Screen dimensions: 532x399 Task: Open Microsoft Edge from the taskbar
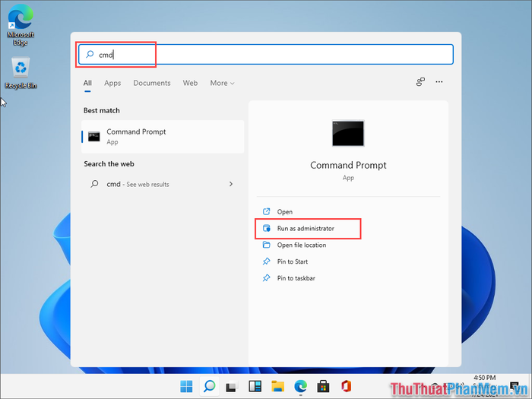pos(300,386)
